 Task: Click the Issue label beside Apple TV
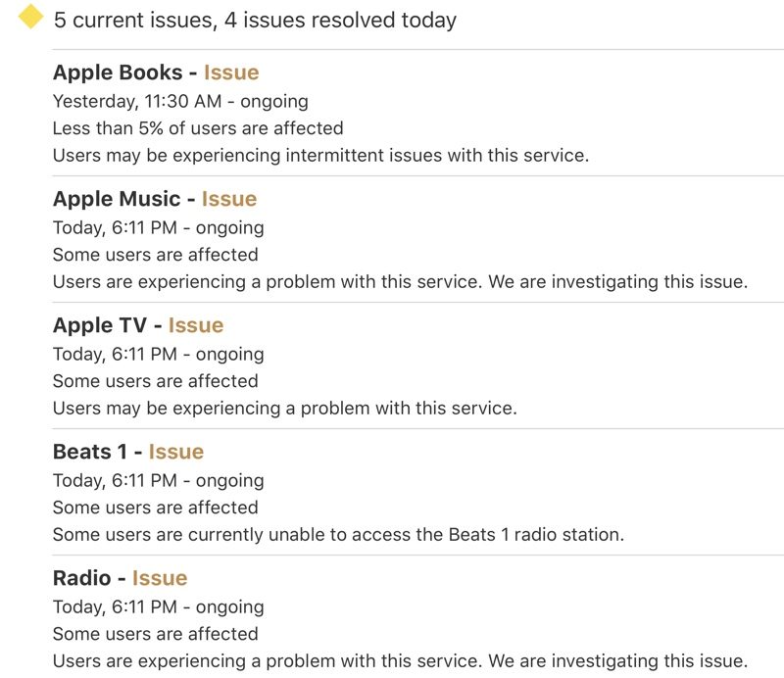coord(196,325)
